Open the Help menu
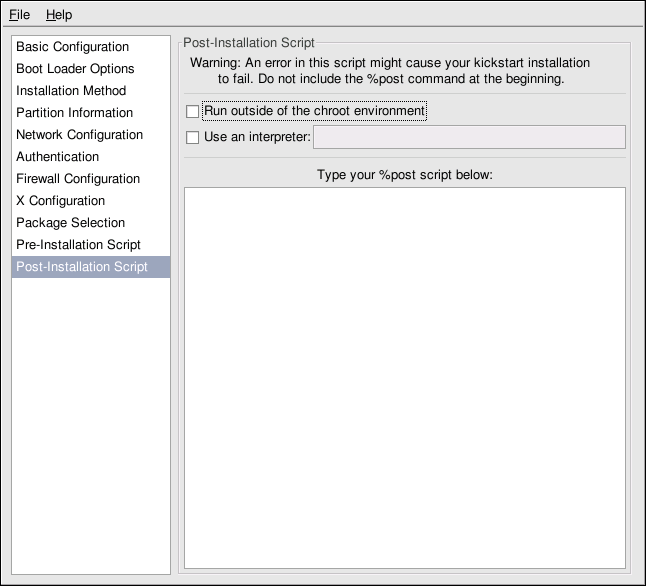This screenshot has width=646, height=586. tap(59, 15)
